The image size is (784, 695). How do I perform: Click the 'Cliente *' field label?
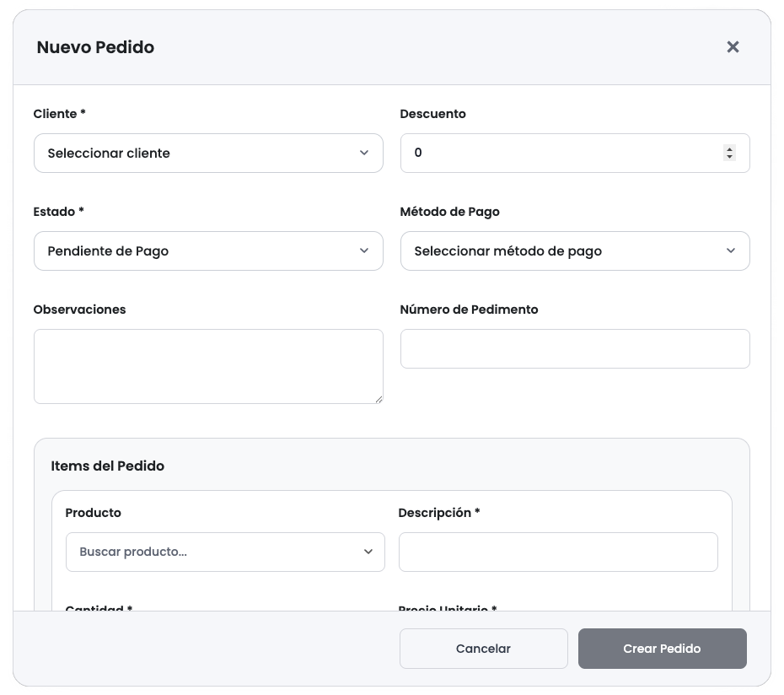pos(59,114)
